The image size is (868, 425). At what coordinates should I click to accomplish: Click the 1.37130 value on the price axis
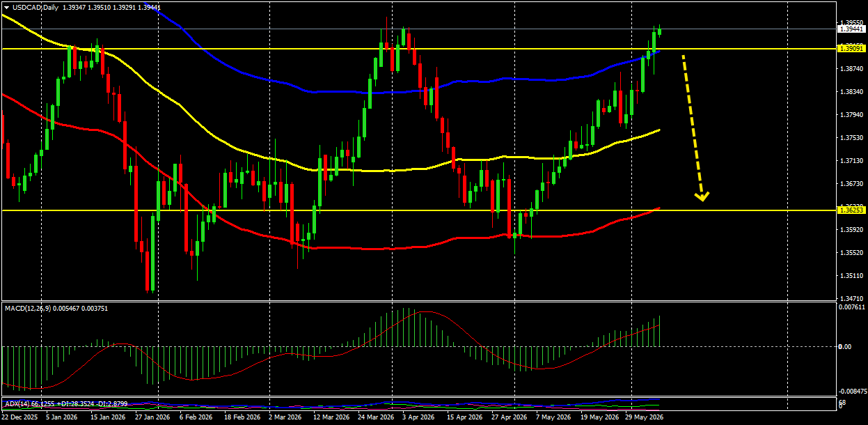click(x=851, y=161)
